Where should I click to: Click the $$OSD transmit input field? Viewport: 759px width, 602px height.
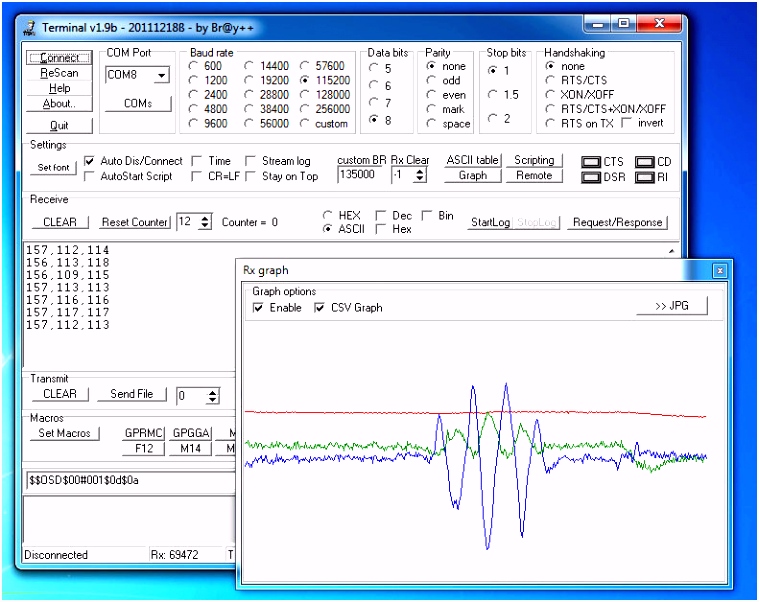pos(131,481)
